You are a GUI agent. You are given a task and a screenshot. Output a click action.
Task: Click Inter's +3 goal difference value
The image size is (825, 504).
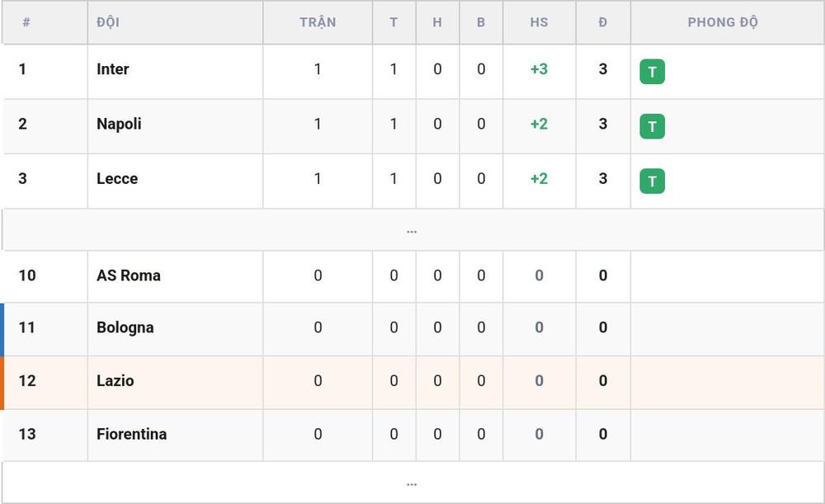coord(540,69)
